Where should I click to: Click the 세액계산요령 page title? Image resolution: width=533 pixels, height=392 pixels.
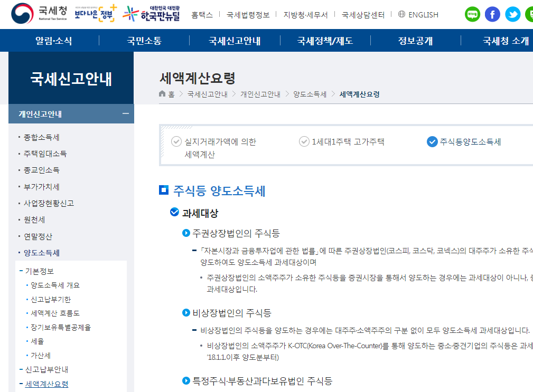pyautogui.click(x=198, y=78)
